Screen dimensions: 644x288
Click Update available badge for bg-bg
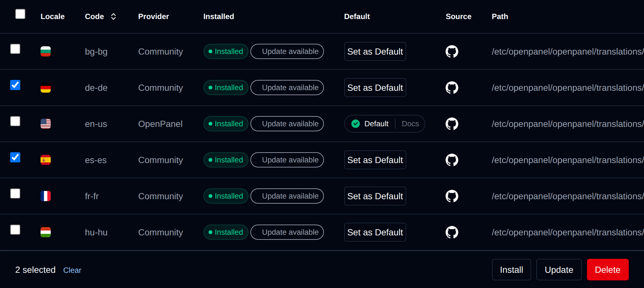(287, 51)
